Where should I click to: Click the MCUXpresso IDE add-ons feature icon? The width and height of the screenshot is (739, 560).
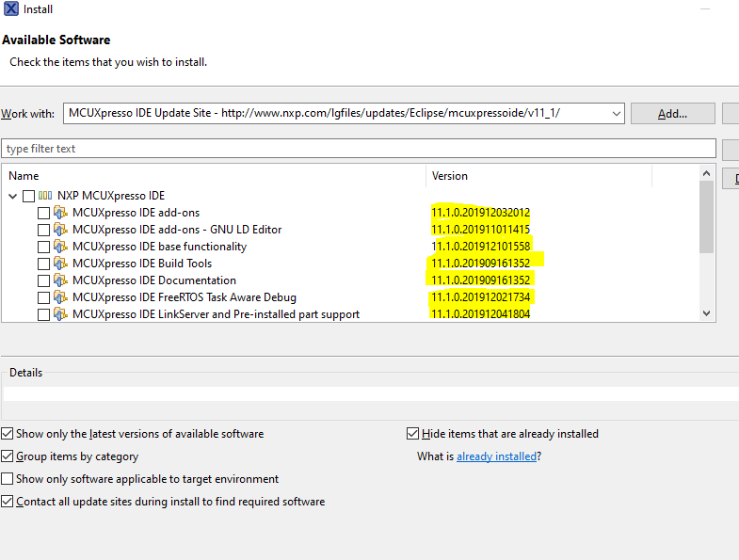pos(61,213)
